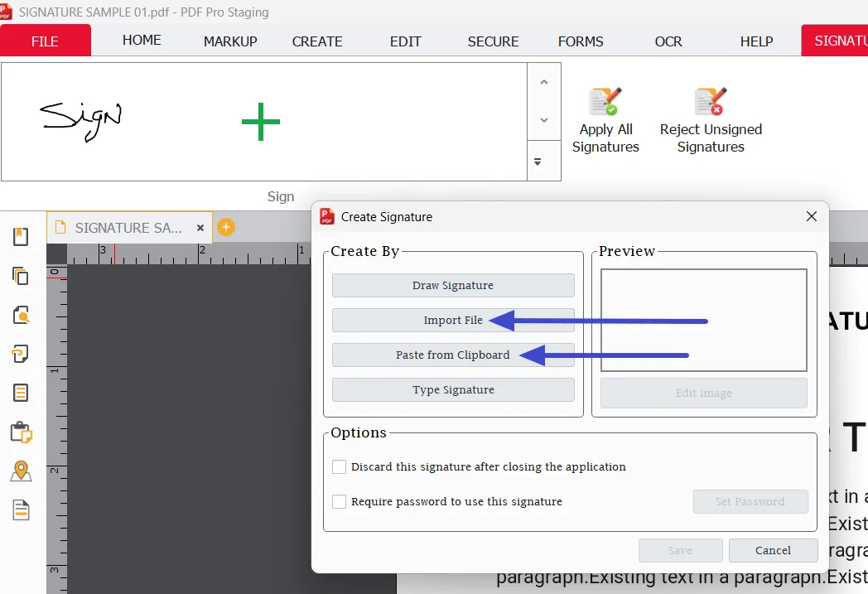Open the Bookmarks sidebar panel

(x=21, y=236)
